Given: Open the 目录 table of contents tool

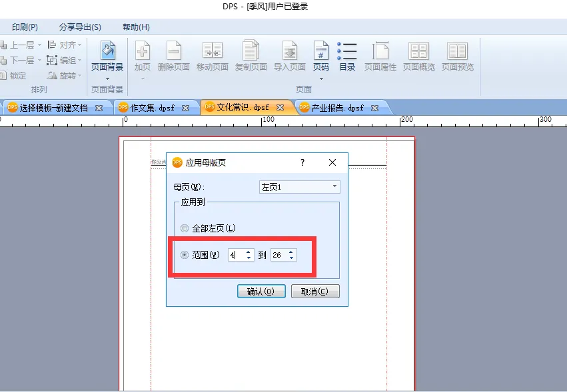Looking at the screenshot, I should click(347, 56).
